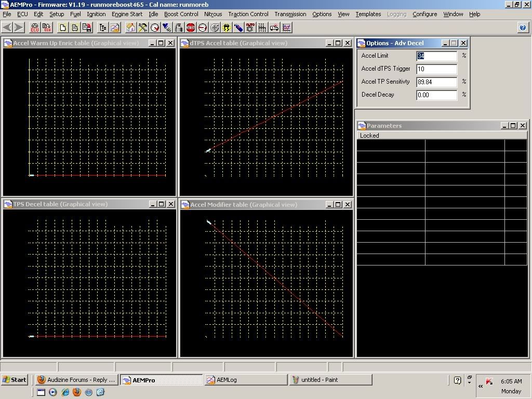Open the Traction Control menu
The image size is (532, 399).
point(248,14)
